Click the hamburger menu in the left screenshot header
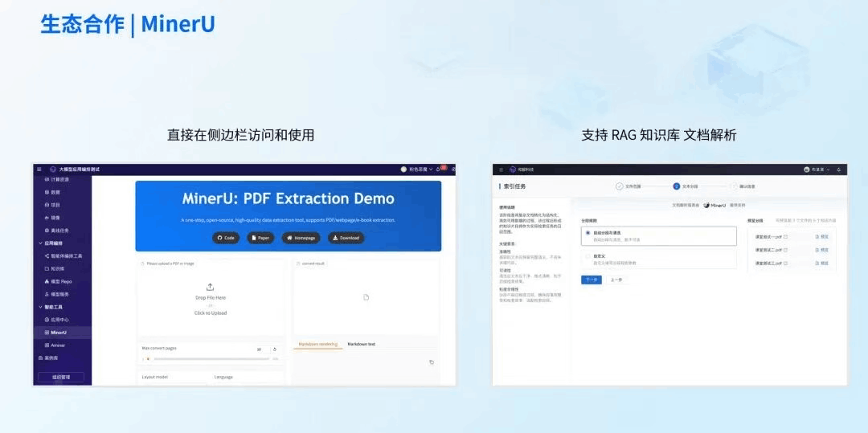 (x=39, y=170)
